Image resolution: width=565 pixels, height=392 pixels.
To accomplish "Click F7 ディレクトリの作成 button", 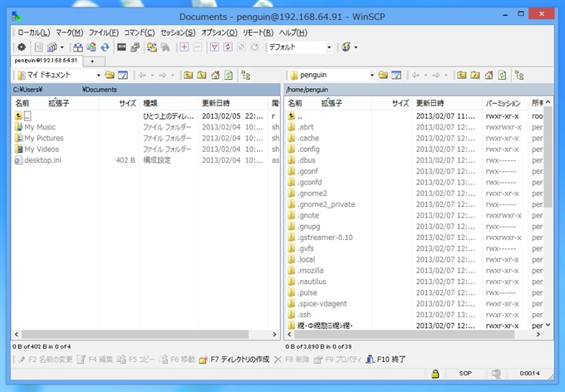I will (x=234, y=360).
